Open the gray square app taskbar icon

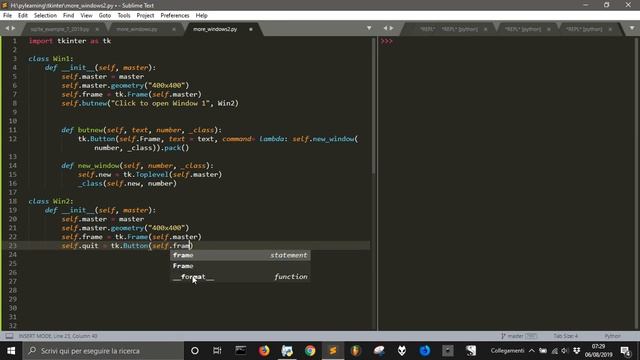(x=448, y=351)
